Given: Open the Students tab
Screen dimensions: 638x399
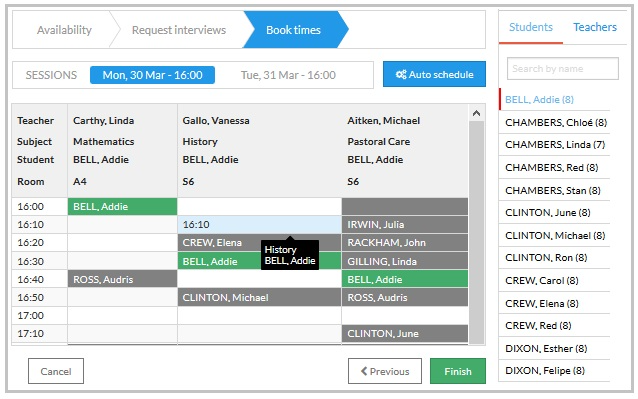Looking at the screenshot, I should click(x=531, y=27).
